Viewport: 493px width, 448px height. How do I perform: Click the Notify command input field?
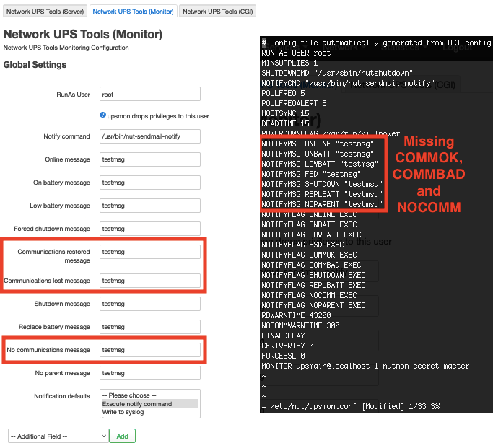pyautogui.click(x=150, y=136)
